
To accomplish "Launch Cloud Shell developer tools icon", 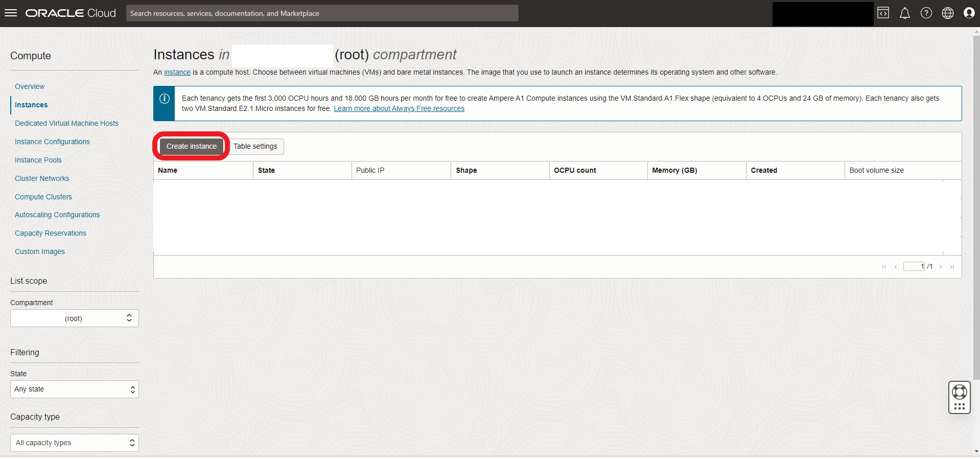I will click(883, 13).
